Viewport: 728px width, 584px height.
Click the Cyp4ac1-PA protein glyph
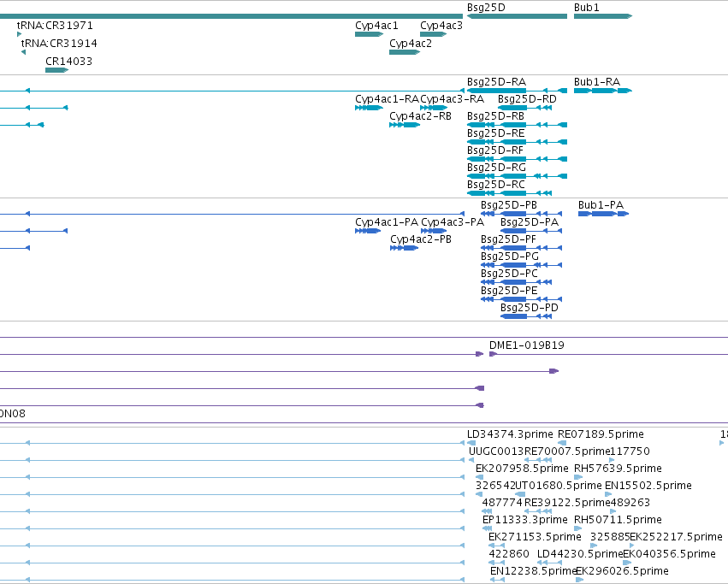pyautogui.click(x=368, y=231)
